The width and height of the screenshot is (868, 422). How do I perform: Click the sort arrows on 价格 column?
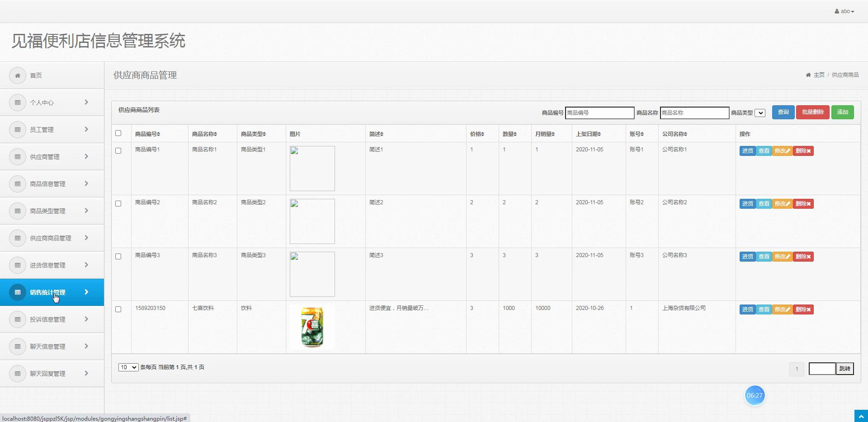[482, 134]
